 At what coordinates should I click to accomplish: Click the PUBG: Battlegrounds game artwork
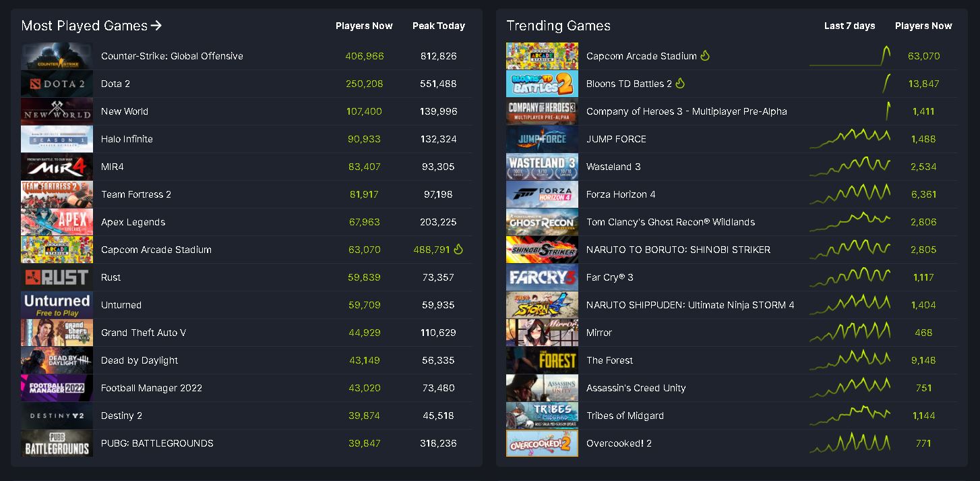click(x=57, y=443)
